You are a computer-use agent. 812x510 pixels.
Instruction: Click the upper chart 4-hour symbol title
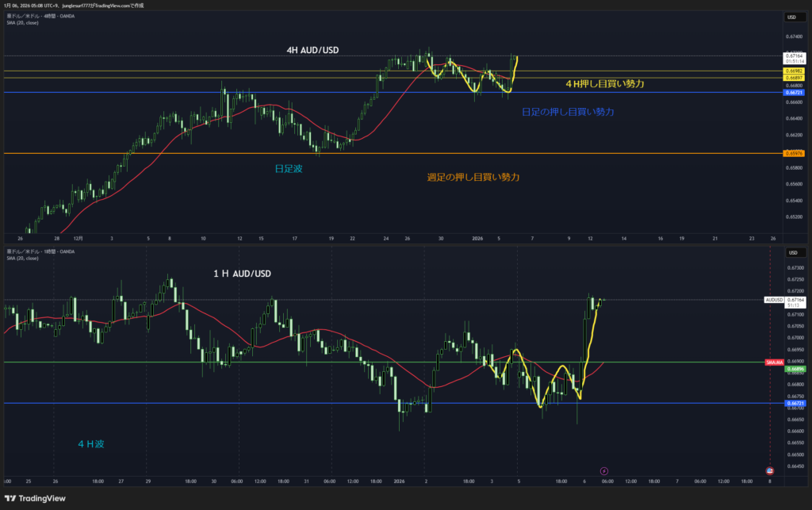click(x=41, y=16)
